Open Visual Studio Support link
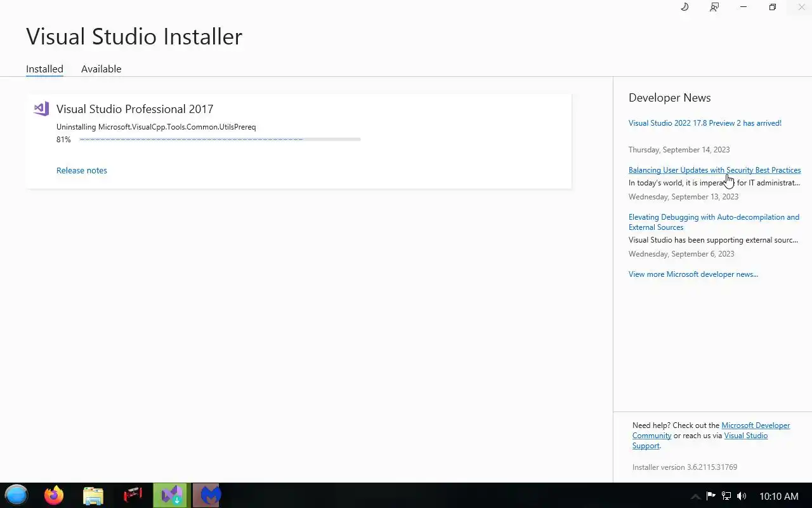 pyautogui.click(x=700, y=441)
